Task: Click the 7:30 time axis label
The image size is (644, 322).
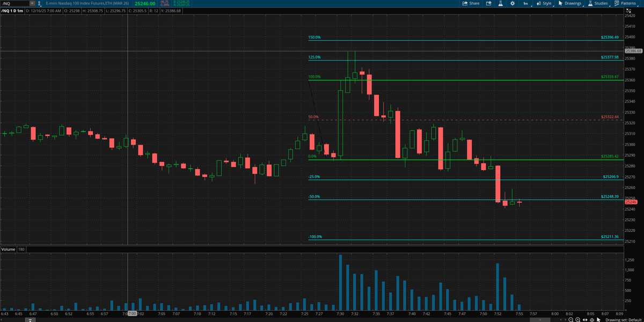Action: click(x=340, y=313)
